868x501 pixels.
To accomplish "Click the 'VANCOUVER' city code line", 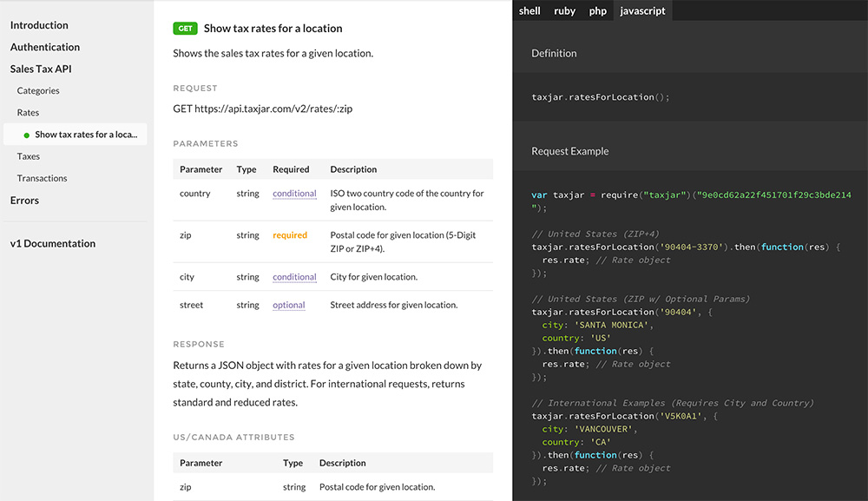I will [x=589, y=429].
